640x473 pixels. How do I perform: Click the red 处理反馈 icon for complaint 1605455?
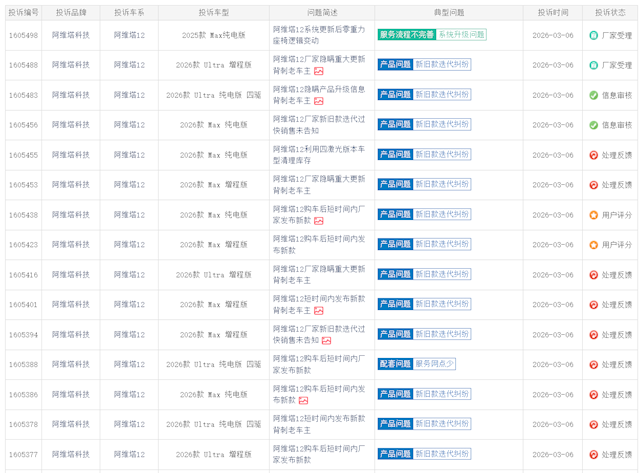pyautogui.click(x=593, y=155)
